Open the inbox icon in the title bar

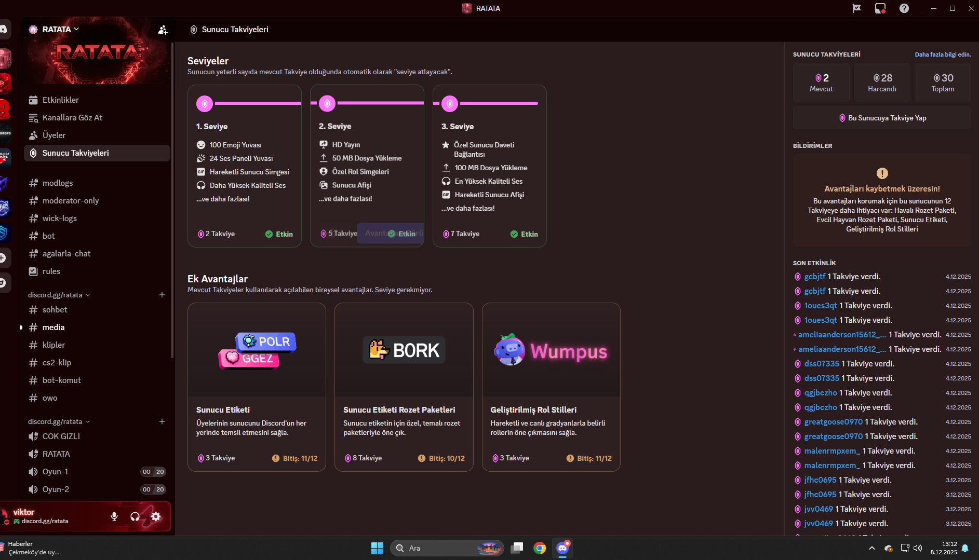pos(880,8)
